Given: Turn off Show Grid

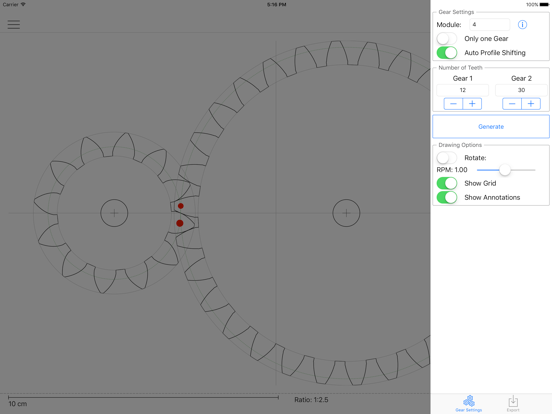Looking at the screenshot, I should coord(447,183).
